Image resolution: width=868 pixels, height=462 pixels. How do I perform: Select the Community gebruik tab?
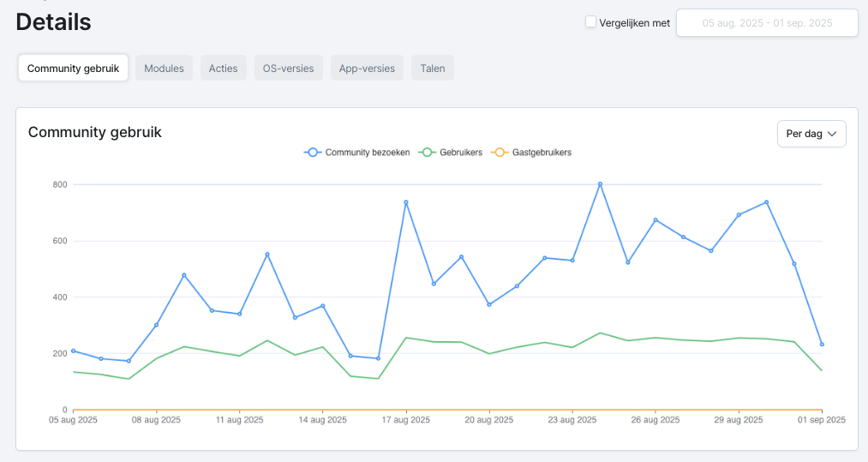(73, 69)
